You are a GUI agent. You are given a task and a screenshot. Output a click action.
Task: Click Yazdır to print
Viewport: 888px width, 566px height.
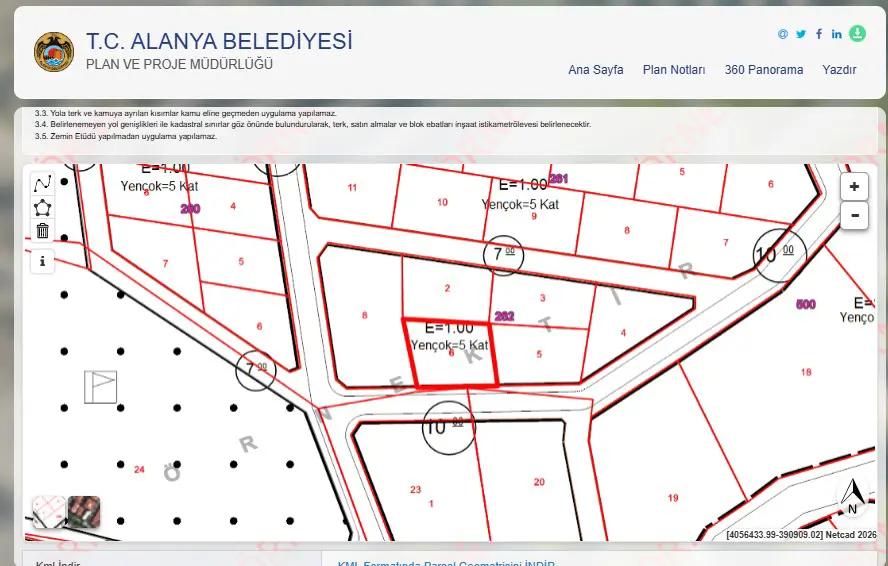[x=839, y=70]
